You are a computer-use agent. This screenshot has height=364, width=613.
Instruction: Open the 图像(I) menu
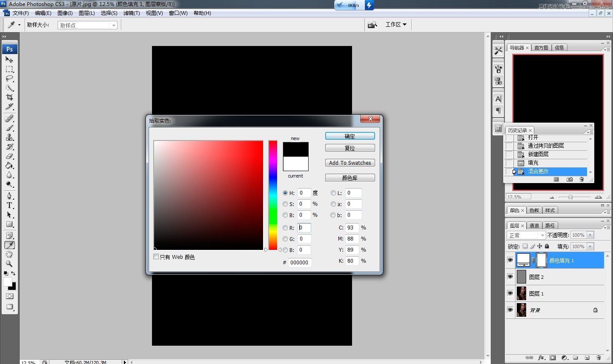[65, 13]
